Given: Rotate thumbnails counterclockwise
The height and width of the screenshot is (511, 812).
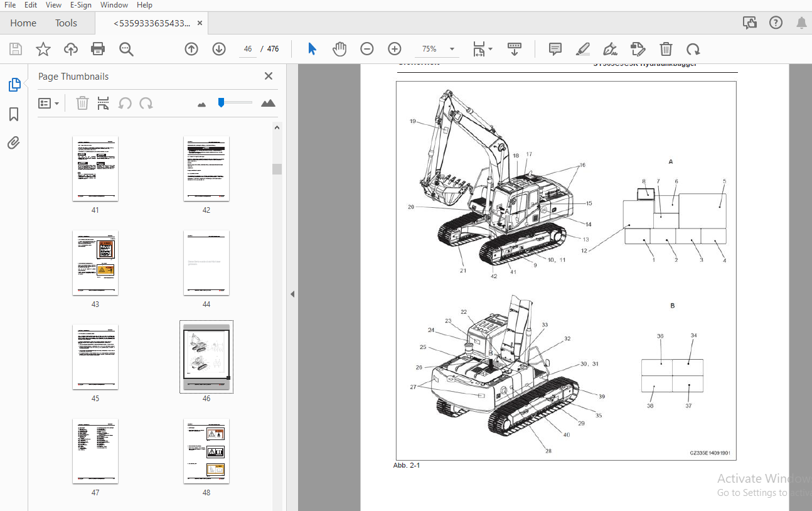Looking at the screenshot, I should coord(125,103).
